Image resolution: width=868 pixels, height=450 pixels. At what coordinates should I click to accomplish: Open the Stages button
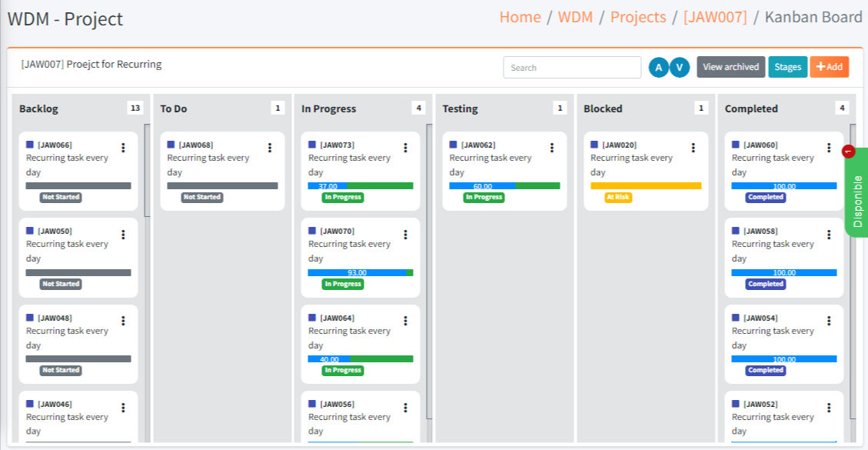click(x=787, y=67)
